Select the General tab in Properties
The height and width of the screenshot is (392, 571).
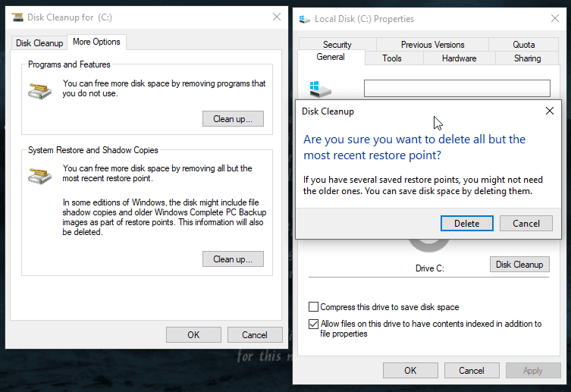pos(331,57)
